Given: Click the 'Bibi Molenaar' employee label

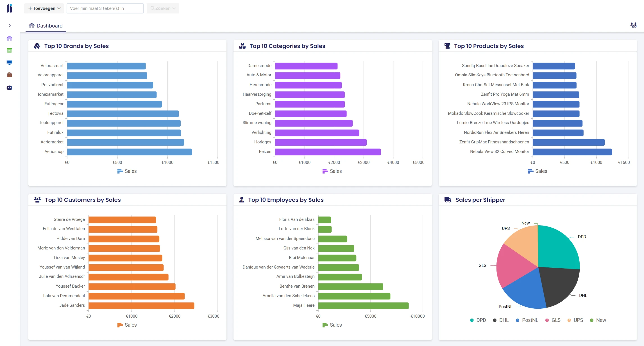Looking at the screenshot, I should pyautogui.click(x=302, y=258).
